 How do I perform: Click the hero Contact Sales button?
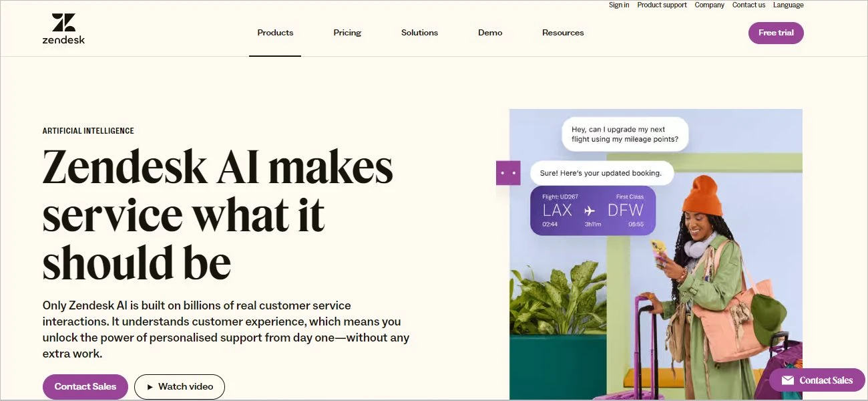[85, 386]
